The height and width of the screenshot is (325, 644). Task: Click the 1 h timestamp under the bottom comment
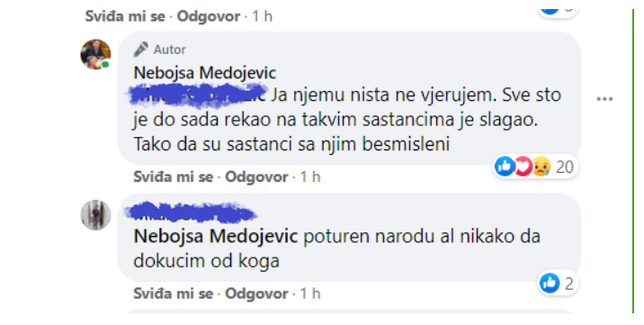tap(310, 293)
